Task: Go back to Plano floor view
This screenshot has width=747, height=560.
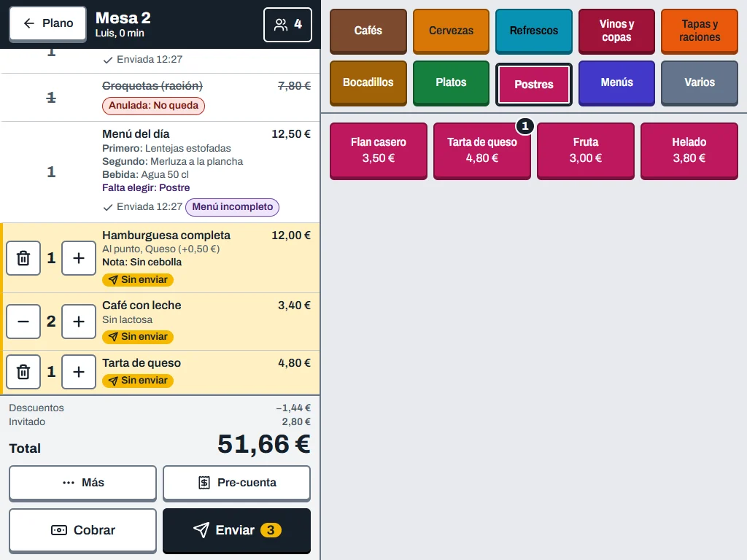Action: [47, 23]
